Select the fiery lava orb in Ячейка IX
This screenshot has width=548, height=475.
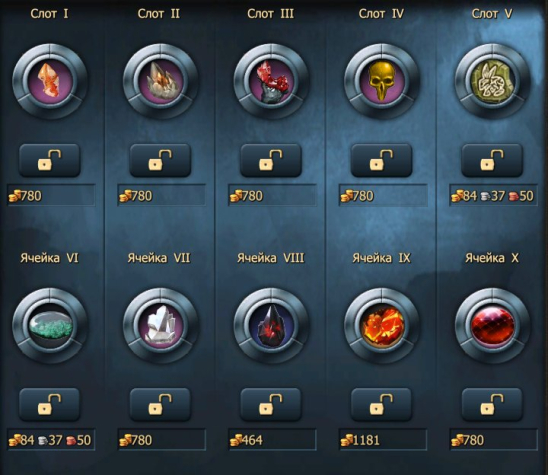(x=382, y=326)
